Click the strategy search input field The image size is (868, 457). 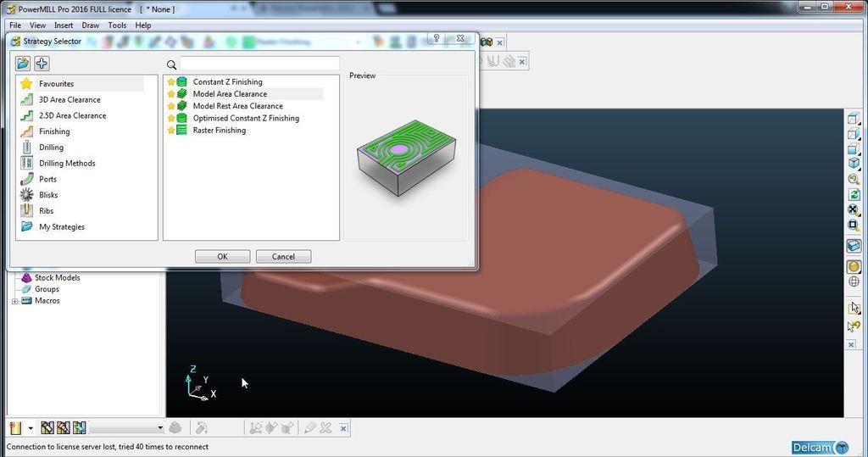click(x=259, y=64)
